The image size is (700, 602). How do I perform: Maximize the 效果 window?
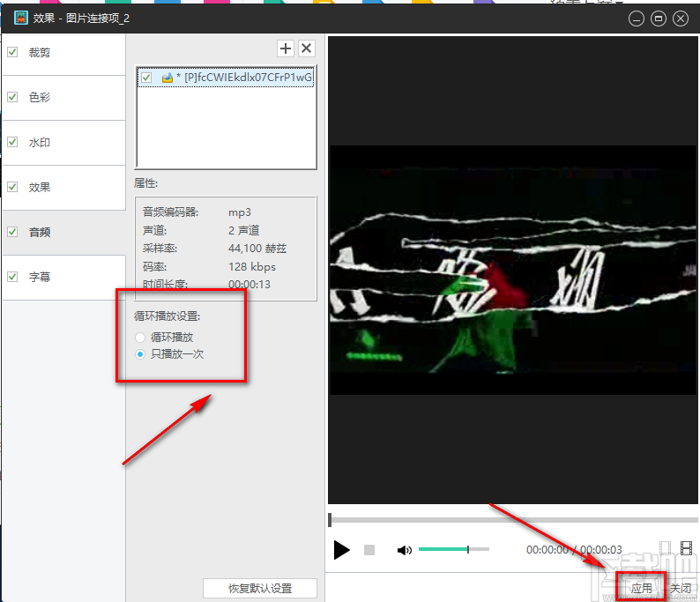[x=658, y=19]
